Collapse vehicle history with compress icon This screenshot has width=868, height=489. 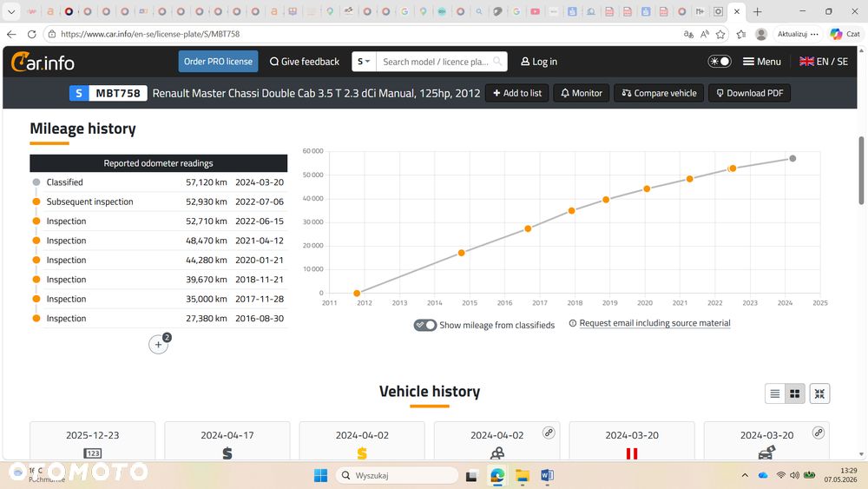tap(819, 393)
